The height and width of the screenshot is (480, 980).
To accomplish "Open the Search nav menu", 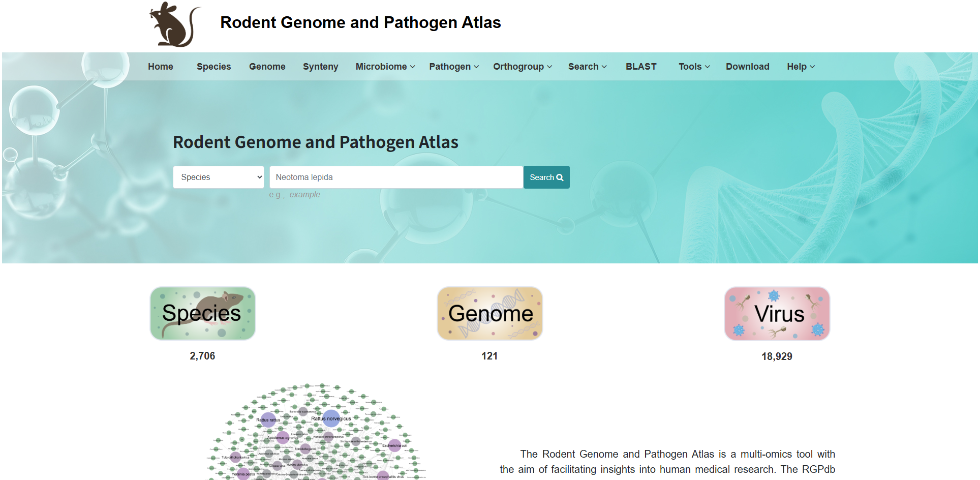I will pos(587,67).
